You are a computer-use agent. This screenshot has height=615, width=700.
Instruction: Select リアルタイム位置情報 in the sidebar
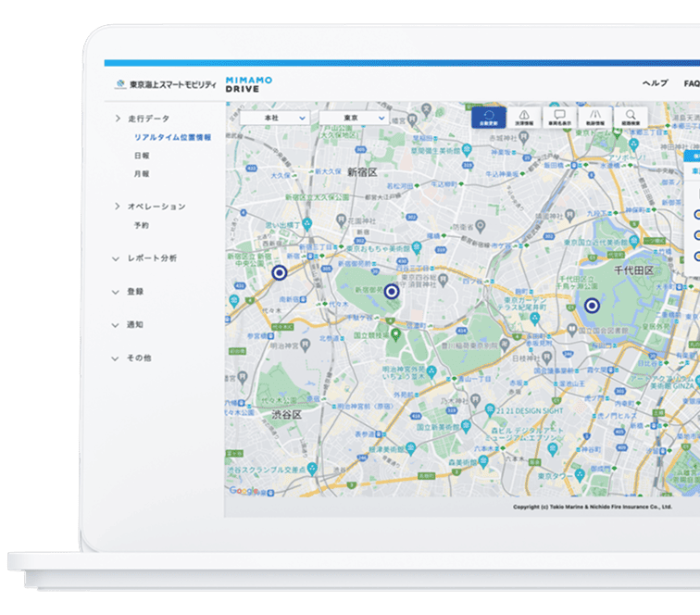click(x=172, y=137)
